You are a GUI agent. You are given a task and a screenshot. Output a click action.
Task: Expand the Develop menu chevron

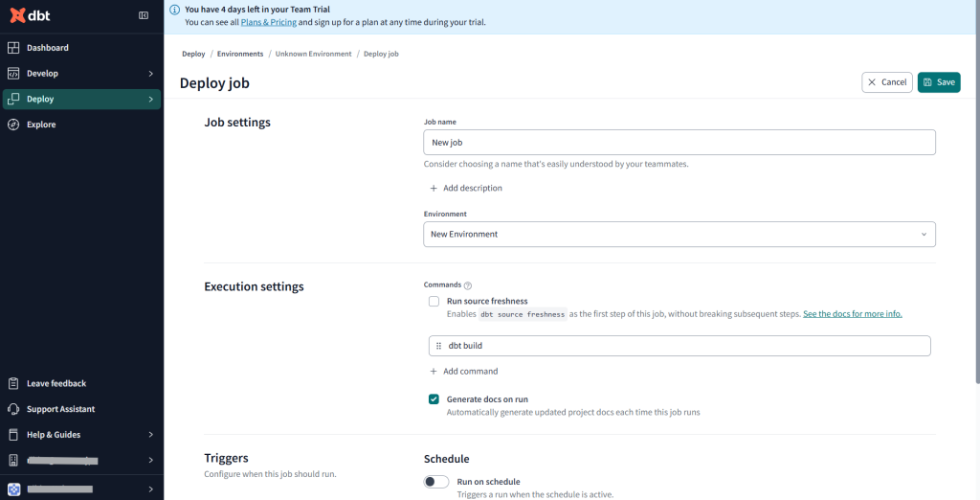click(150, 74)
